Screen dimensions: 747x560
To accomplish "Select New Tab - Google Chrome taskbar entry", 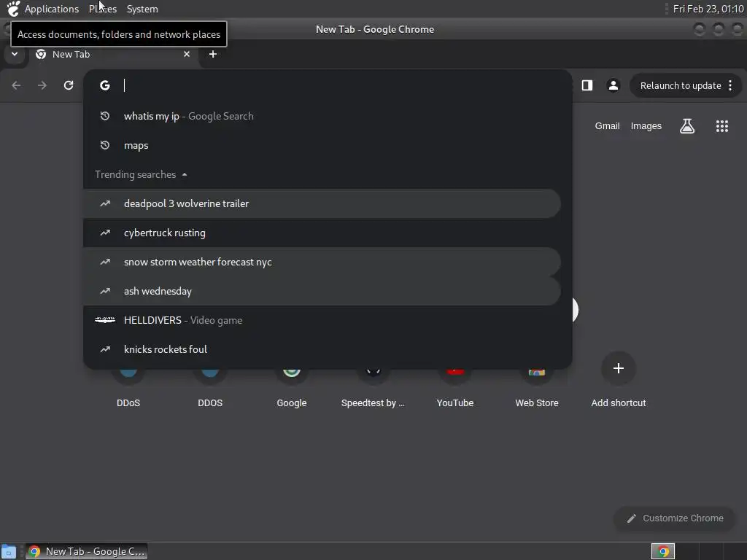I will coord(86,551).
